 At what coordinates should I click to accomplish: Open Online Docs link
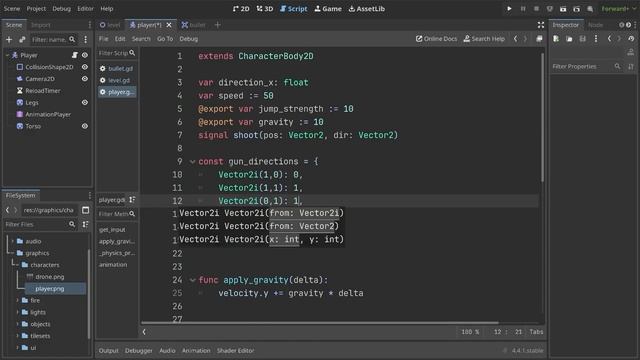(436, 39)
